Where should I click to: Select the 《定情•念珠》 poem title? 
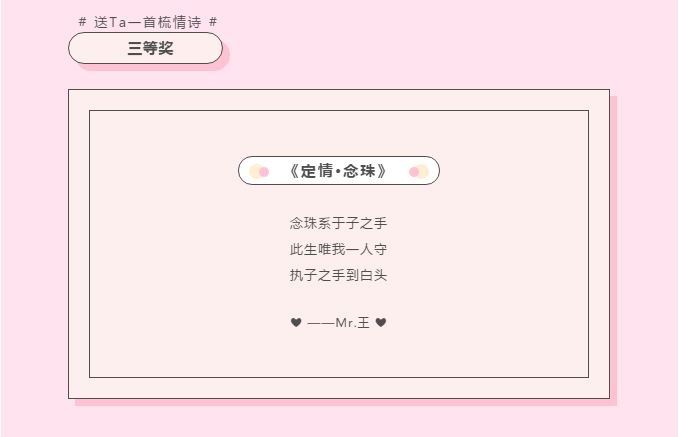[338, 171]
